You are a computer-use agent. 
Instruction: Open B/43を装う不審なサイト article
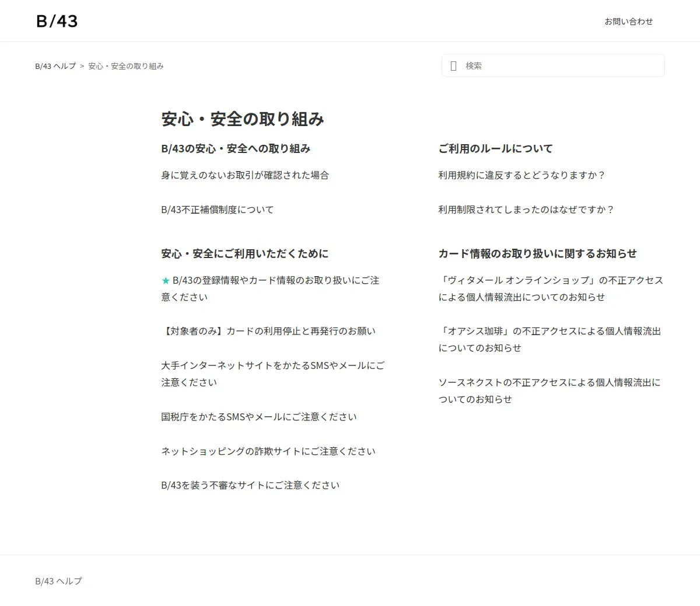coord(250,485)
